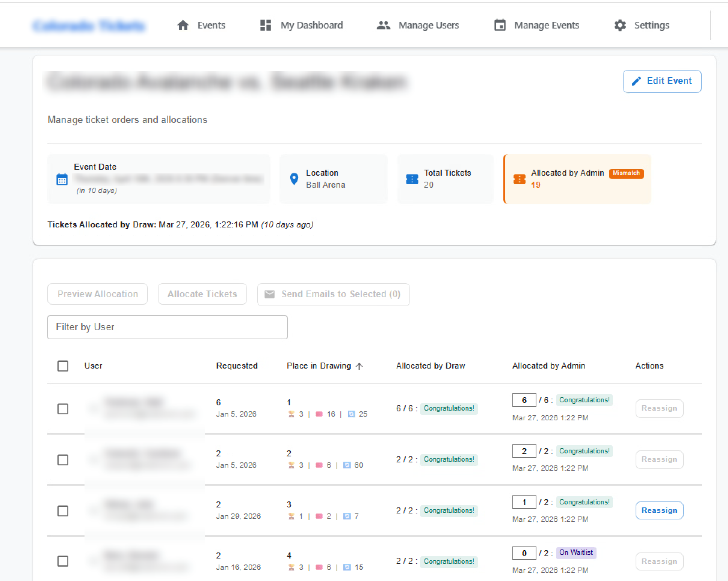Toggle the select-all checkbox in table header

tap(63, 366)
